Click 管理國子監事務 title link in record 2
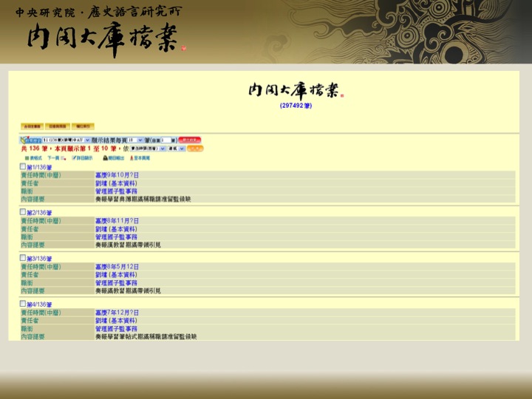The width and height of the screenshot is (532, 399). [x=117, y=237]
